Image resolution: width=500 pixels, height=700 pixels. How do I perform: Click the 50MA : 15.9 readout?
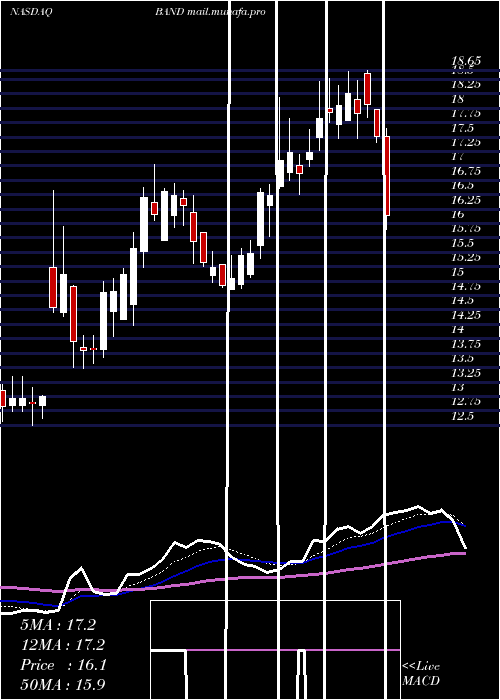point(62,685)
